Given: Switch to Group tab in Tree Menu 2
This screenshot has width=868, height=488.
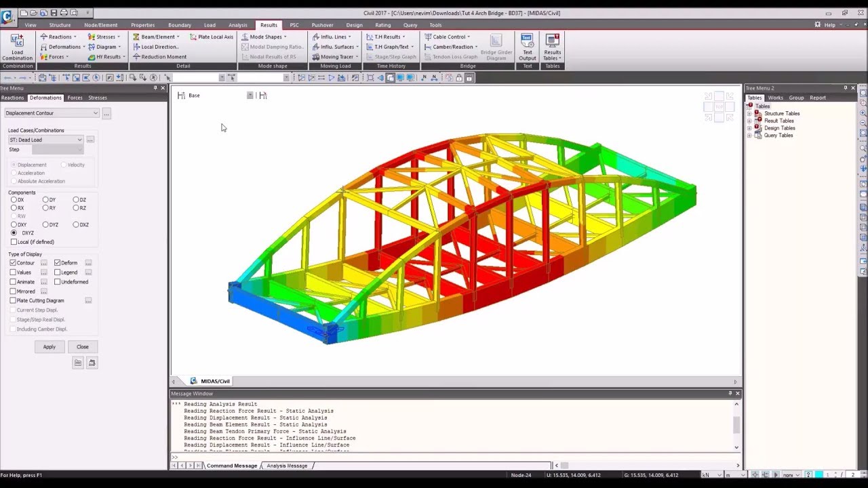Looking at the screenshot, I should pyautogui.click(x=796, y=98).
